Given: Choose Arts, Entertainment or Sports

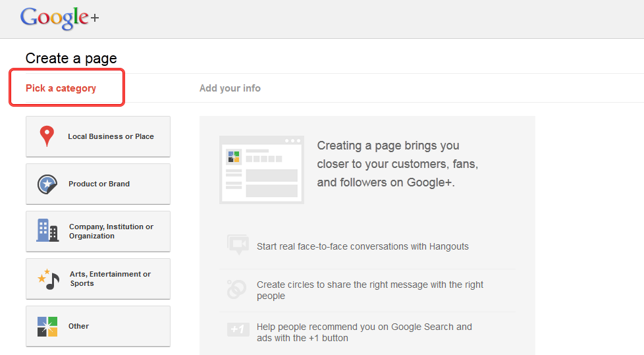Looking at the screenshot, I should (x=98, y=279).
